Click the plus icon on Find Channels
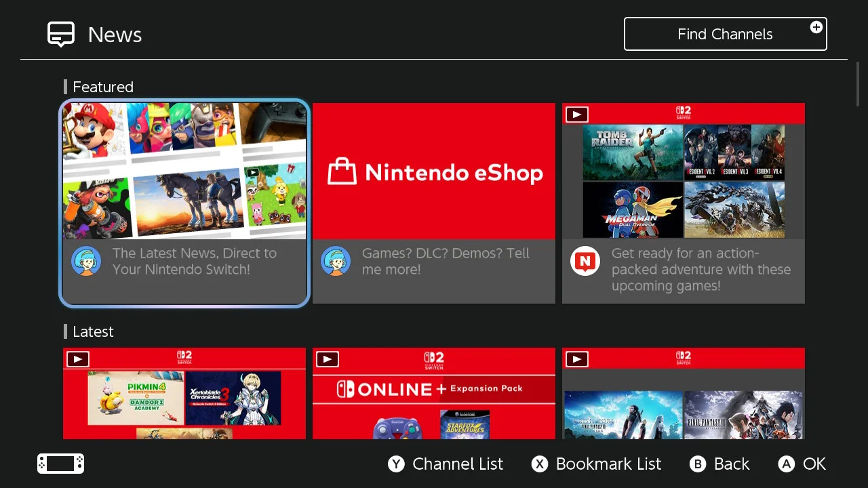 (x=816, y=27)
